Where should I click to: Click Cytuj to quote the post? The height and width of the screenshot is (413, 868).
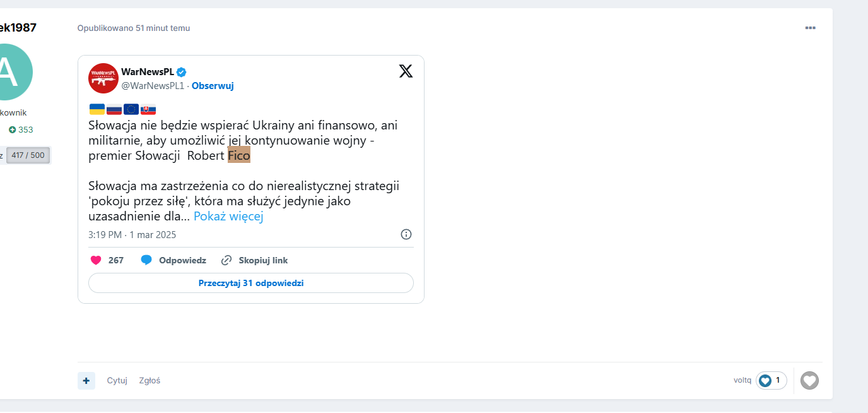(117, 380)
